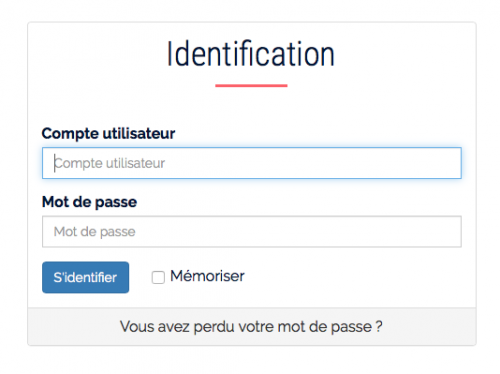Click the grey placeholder 'Compte utilisateur'
The width and height of the screenshot is (500, 374).
click(x=109, y=163)
